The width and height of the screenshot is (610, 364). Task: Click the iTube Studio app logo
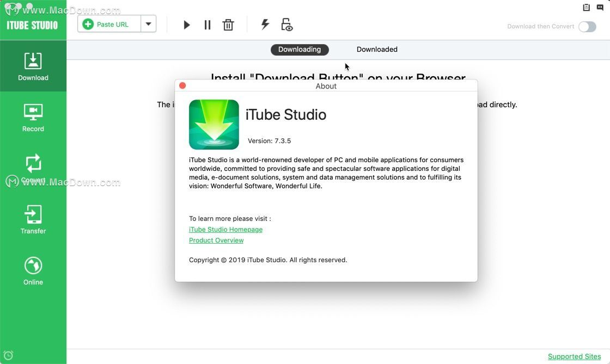click(x=214, y=124)
